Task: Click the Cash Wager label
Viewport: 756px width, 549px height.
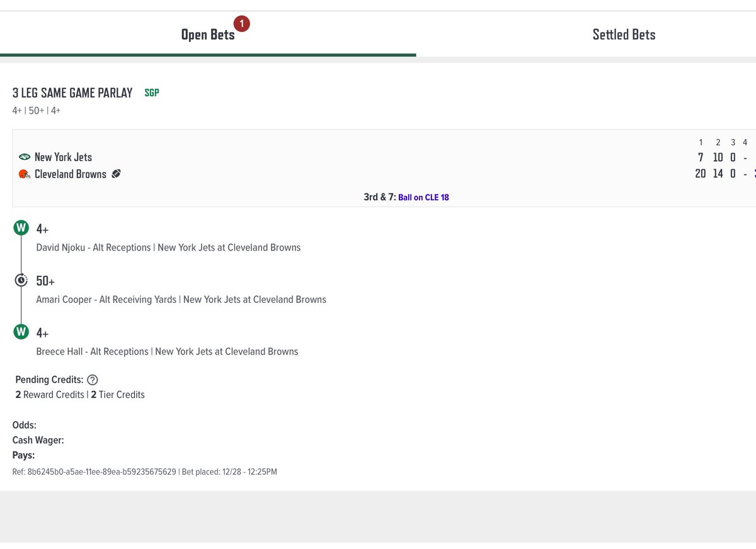Action: 38,440
